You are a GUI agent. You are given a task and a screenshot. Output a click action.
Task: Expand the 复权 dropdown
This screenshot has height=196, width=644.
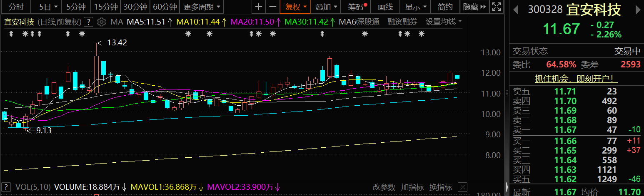(x=296, y=7)
